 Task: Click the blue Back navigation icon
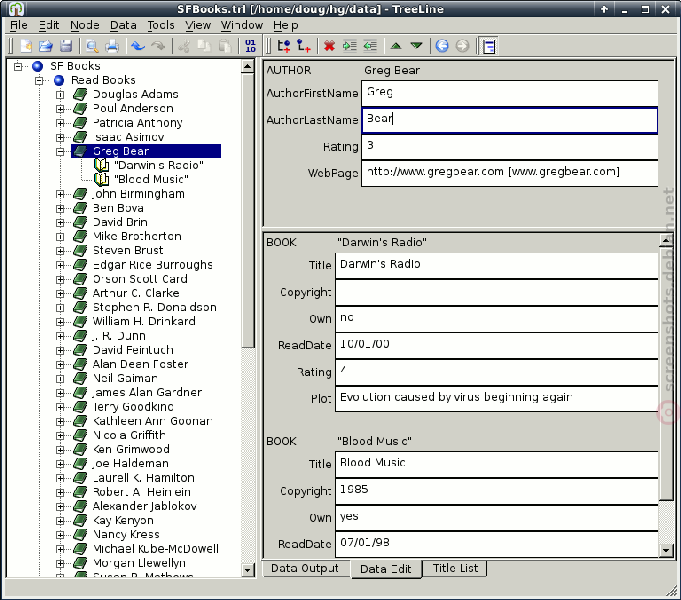click(442, 46)
